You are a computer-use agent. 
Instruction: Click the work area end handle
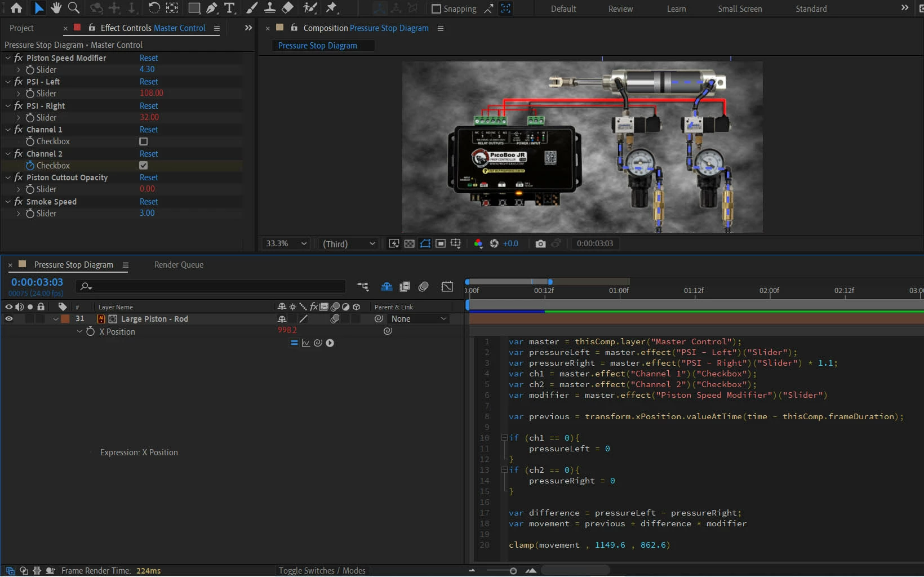pos(550,281)
